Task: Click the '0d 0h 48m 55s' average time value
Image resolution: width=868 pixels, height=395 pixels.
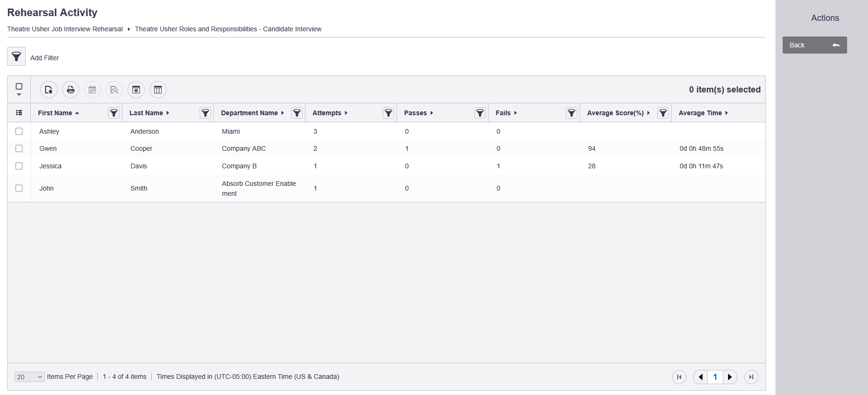Action: (x=702, y=148)
